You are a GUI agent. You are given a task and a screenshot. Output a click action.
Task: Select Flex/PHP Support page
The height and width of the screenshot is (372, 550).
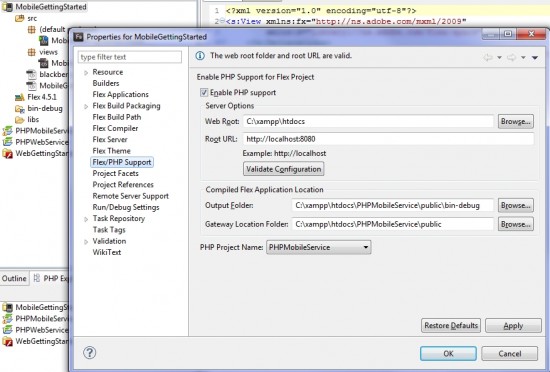(122, 162)
